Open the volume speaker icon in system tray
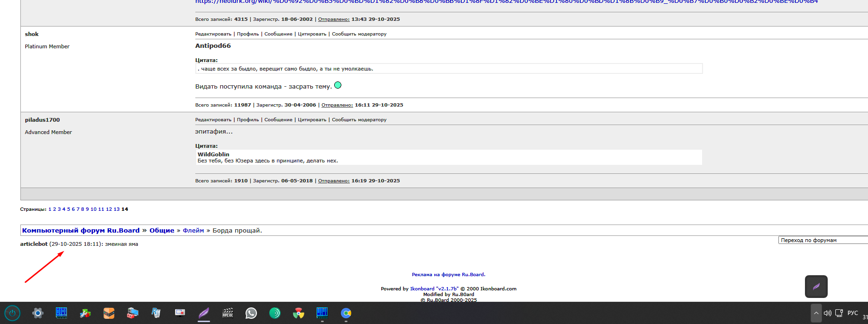868x324 pixels. tap(828, 313)
